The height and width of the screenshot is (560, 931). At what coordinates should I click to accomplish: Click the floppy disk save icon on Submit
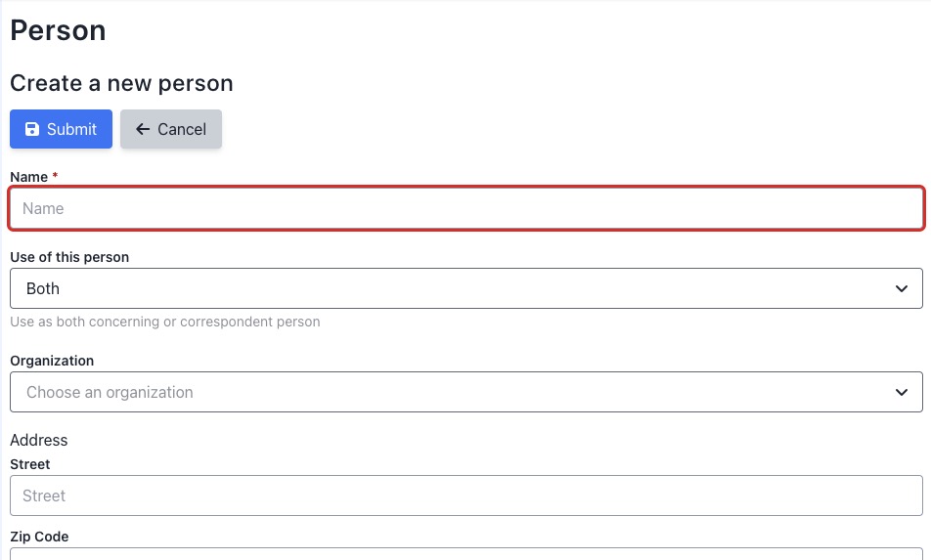coord(32,129)
